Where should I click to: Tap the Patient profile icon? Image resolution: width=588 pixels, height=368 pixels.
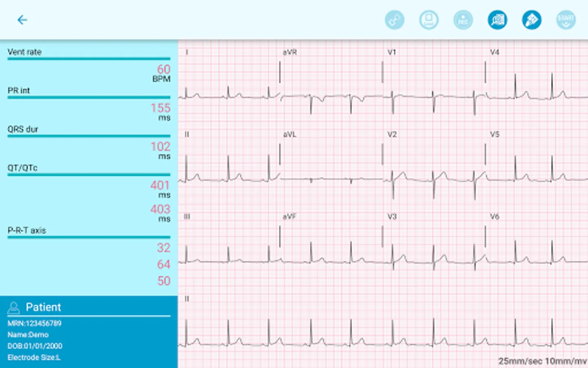(13, 307)
